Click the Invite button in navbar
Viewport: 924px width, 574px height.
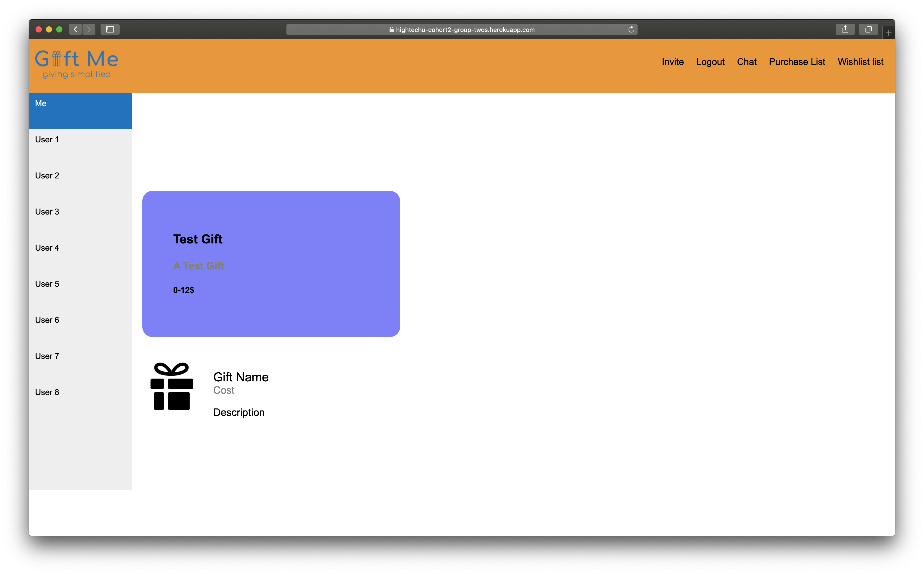click(673, 61)
